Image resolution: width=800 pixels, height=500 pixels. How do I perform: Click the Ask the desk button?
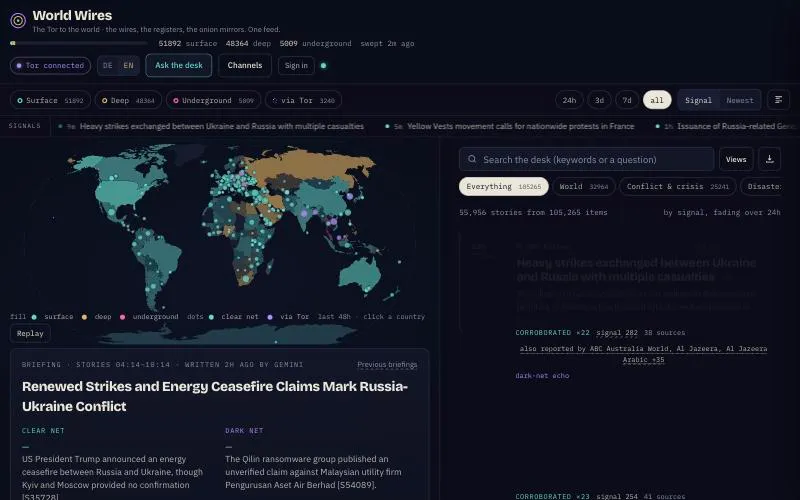click(x=179, y=65)
